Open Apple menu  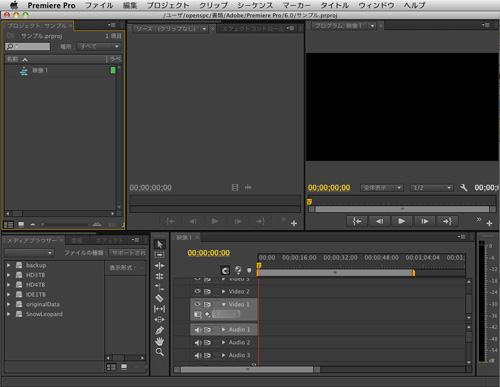tap(14, 5)
